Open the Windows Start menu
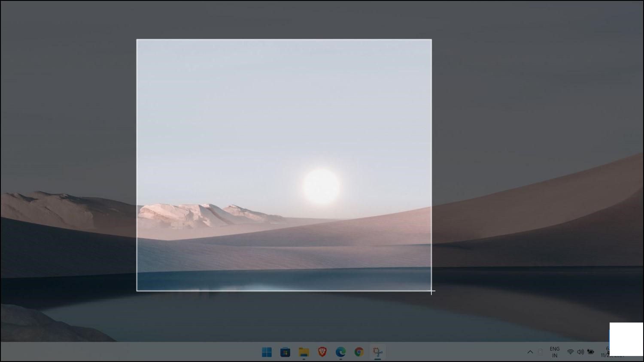The height and width of the screenshot is (362, 644). click(267, 352)
